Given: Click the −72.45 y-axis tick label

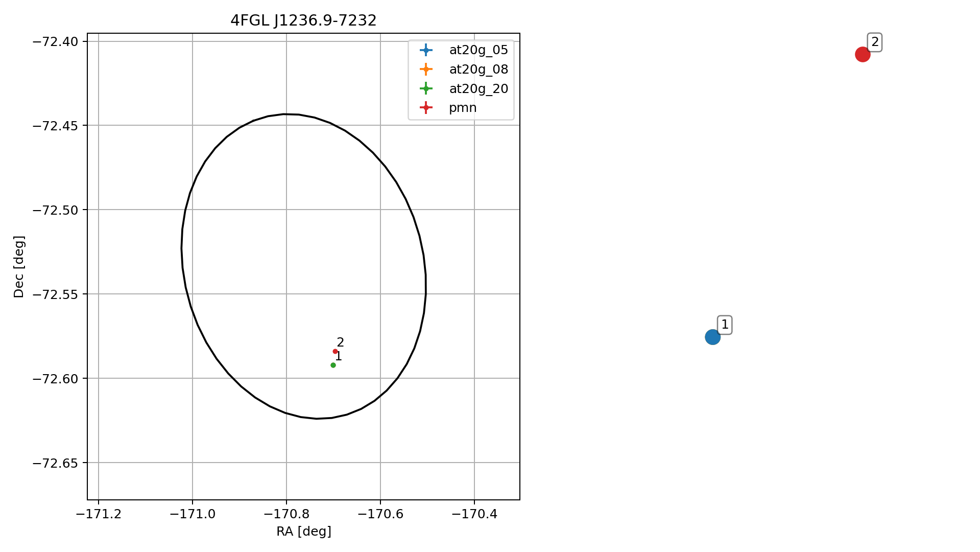Looking at the screenshot, I should tap(56, 126).
